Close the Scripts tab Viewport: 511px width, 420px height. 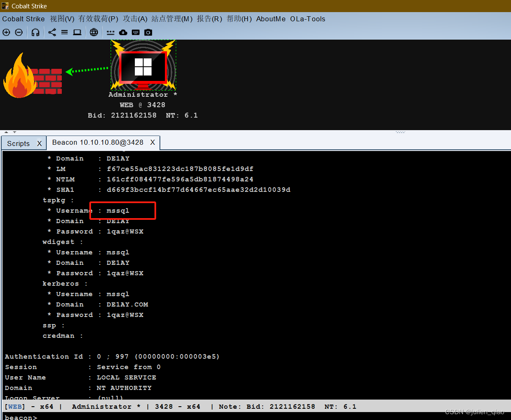coord(39,143)
